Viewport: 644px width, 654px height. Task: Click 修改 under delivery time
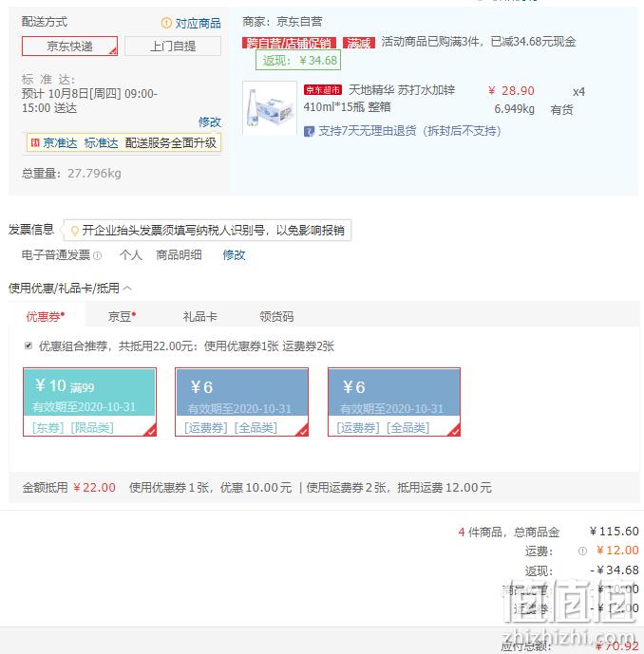click(210, 121)
